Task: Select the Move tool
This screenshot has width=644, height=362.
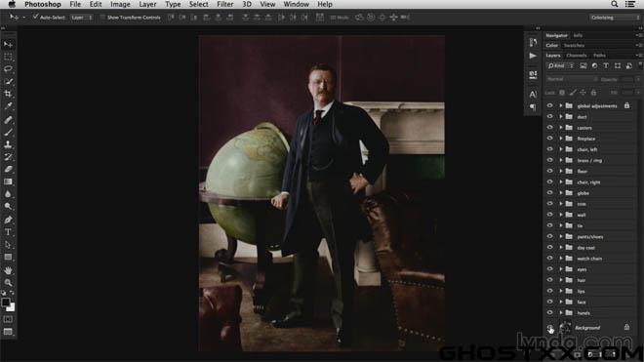Action: point(8,44)
